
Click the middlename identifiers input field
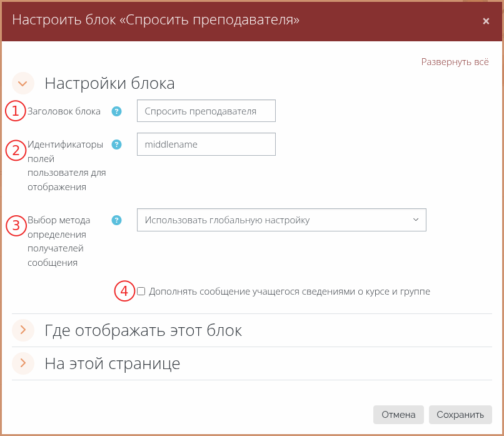pyautogui.click(x=206, y=144)
